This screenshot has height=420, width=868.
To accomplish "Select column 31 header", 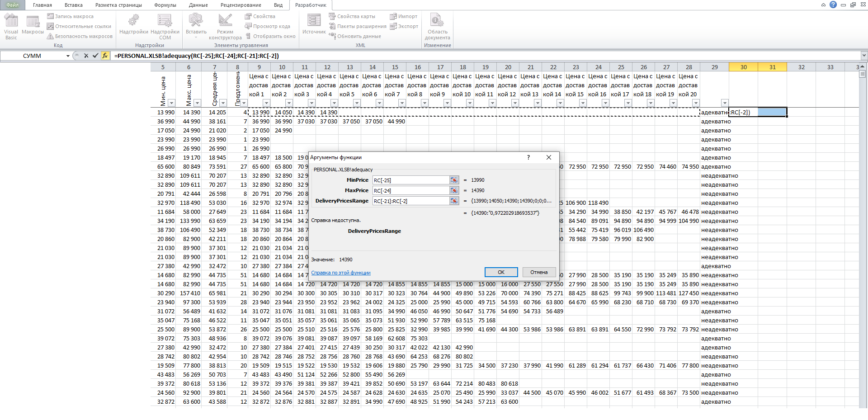I will point(772,67).
